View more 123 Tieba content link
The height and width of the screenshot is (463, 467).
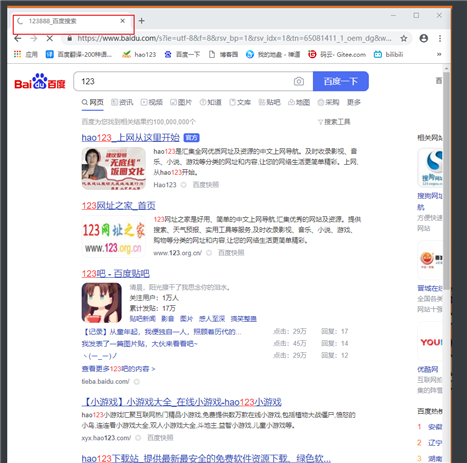pos(118,369)
